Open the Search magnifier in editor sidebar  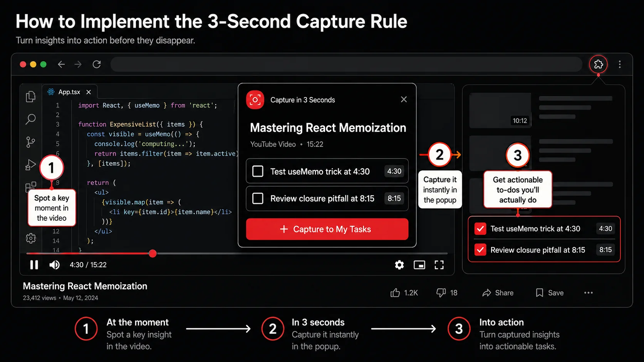(30, 119)
